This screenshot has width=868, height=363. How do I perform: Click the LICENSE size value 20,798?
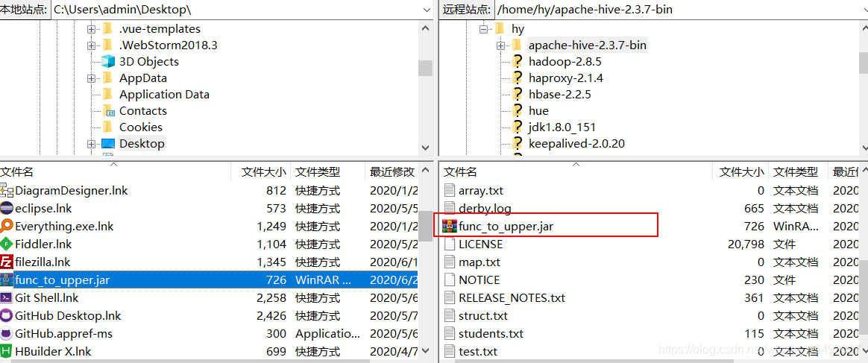click(x=744, y=244)
